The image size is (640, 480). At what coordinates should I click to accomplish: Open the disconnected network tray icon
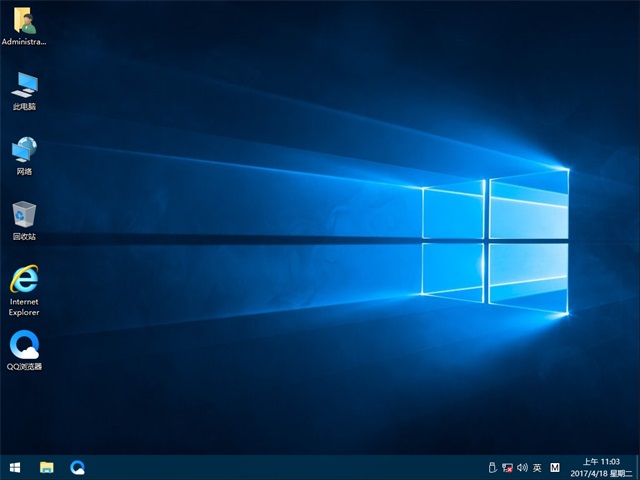tap(507, 467)
